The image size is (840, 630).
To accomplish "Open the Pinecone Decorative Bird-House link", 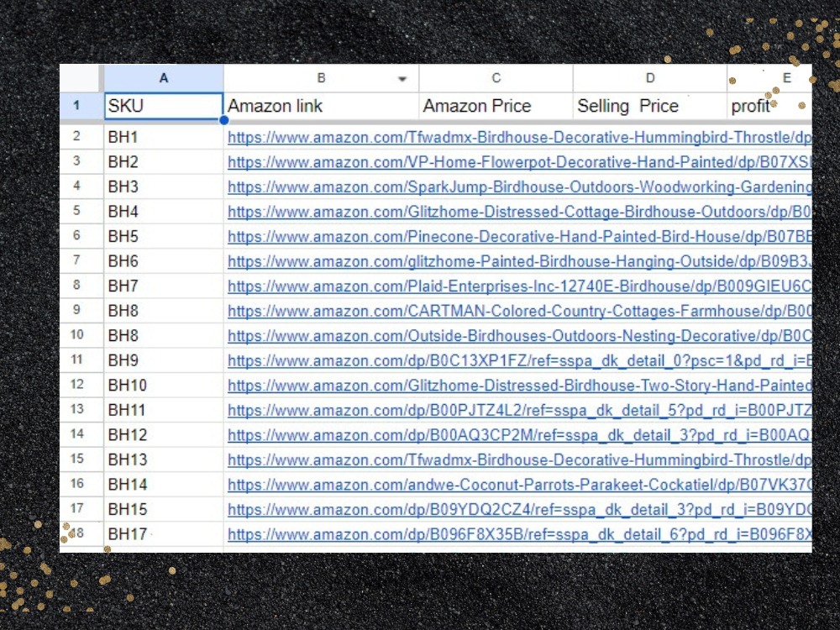I will 519,236.
